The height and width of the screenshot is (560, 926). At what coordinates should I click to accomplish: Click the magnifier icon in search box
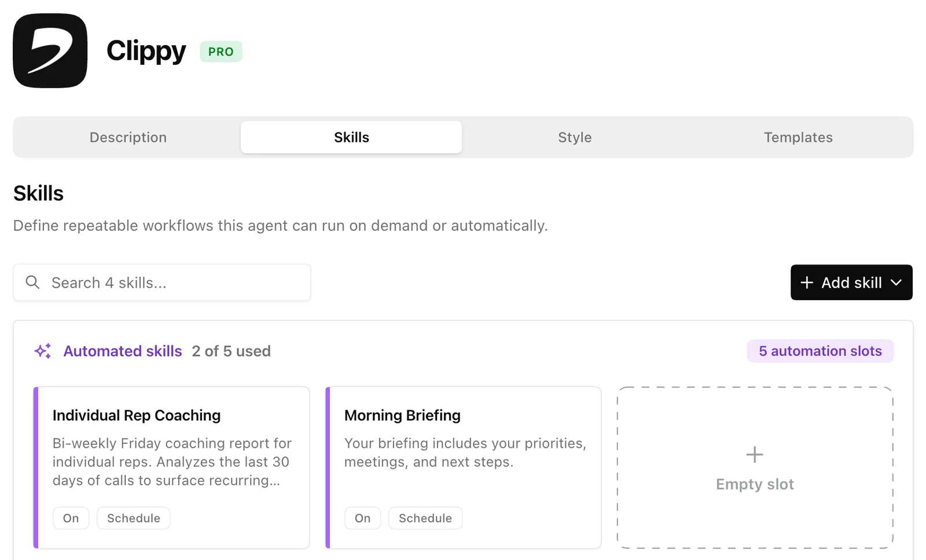point(33,282)
